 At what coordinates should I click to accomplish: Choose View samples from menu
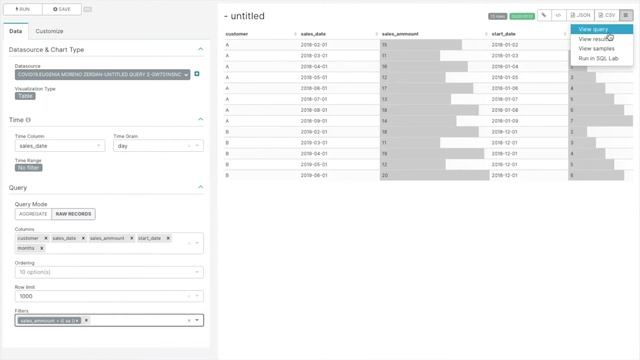(x=602, y=49)
